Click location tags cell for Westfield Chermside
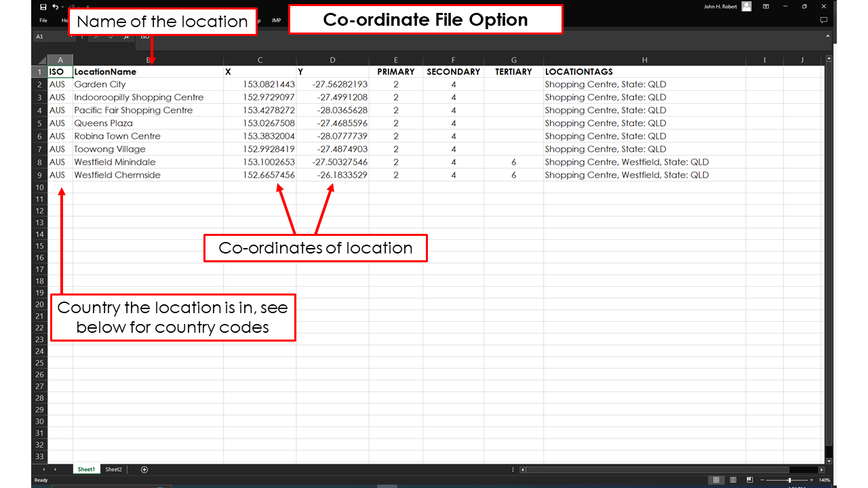The width and height of the screenshot is (868, 488). pos(644,175)
